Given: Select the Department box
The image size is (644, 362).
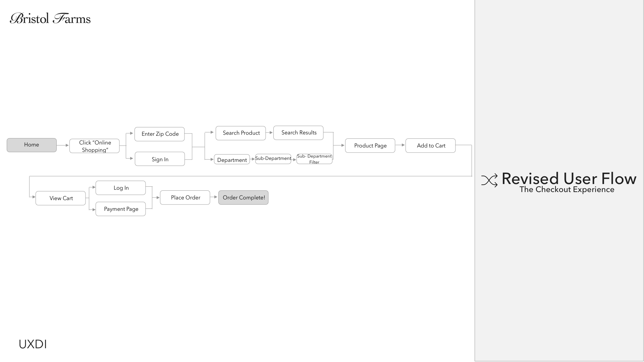Looking at the screenshot, I should click(x=232, y=160).
